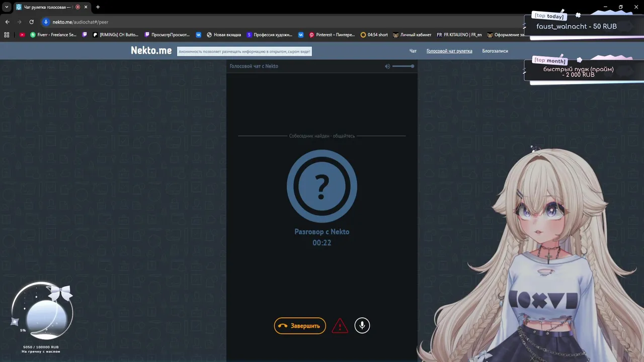Open the Fiverr - Freelance bookmark

point(53,35)
